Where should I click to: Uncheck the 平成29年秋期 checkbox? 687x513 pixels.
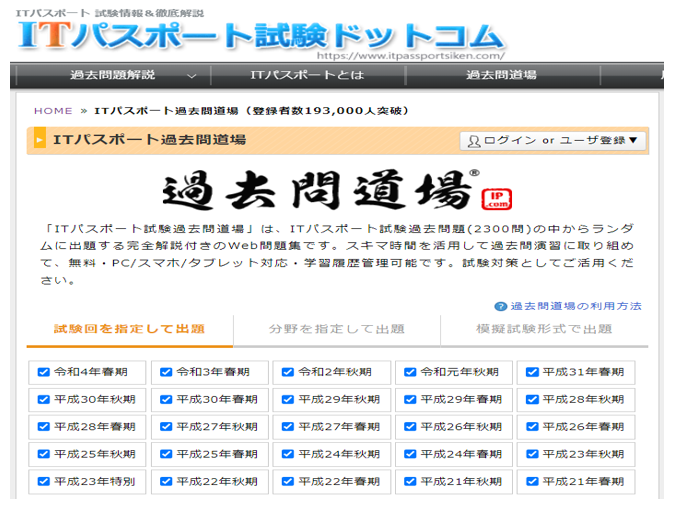tap(288, 400)
